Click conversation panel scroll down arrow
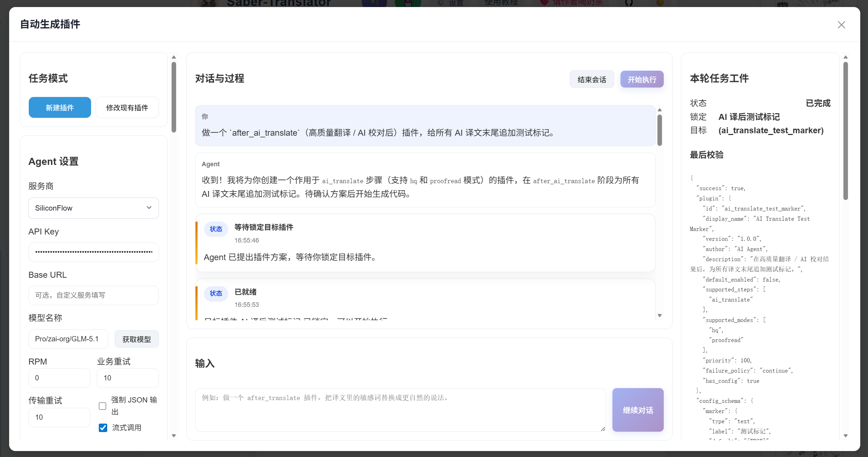Screen dimensions: 868x457 click(x=660, y=315)
